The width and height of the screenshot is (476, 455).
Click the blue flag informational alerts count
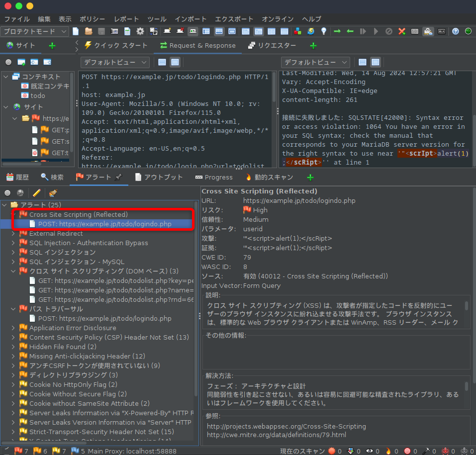(78, 451)
